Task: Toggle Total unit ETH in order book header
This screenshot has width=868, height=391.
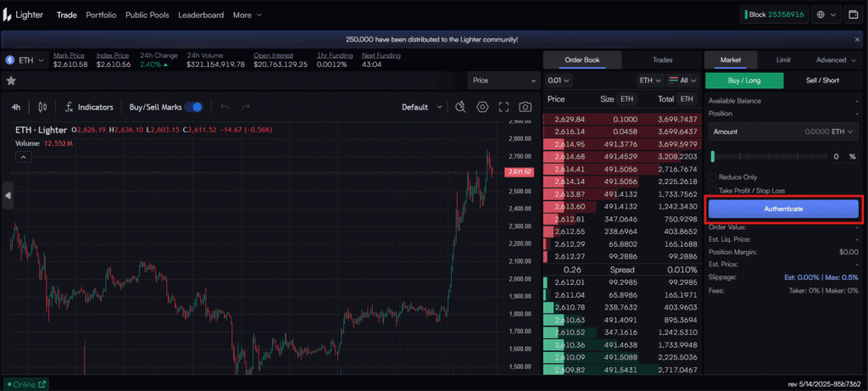Action: click(x=687, y=99)
